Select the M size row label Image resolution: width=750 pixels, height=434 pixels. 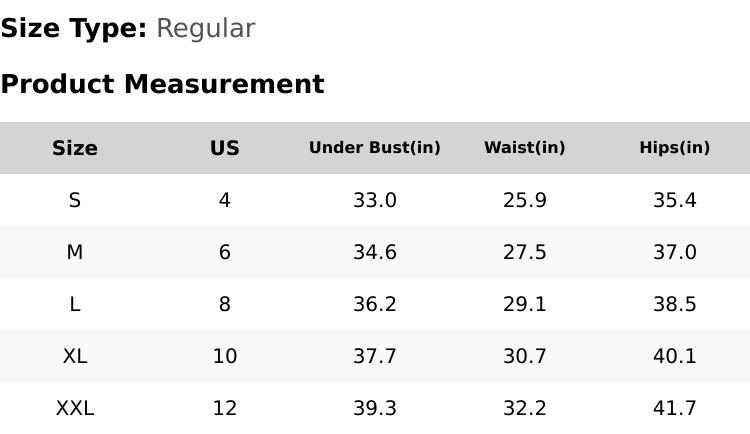click(x=75, y=253)
